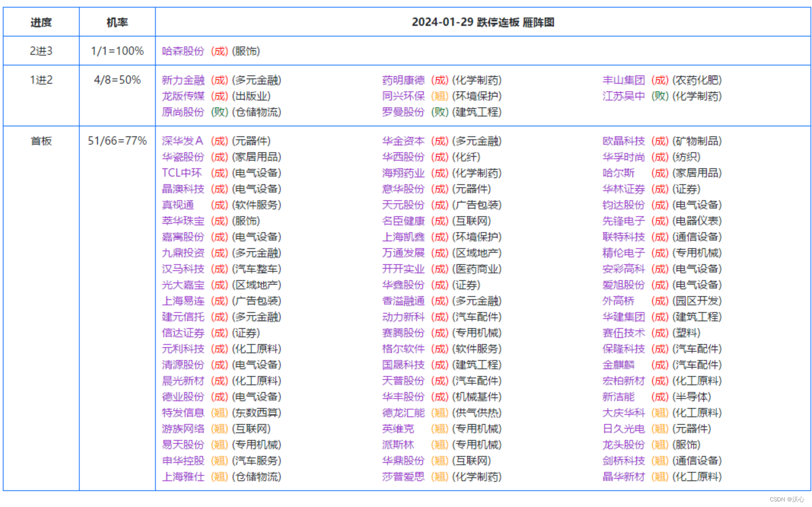Click the 元利科技 stock link
Viewport: 812px width, 507px height.
183,349
